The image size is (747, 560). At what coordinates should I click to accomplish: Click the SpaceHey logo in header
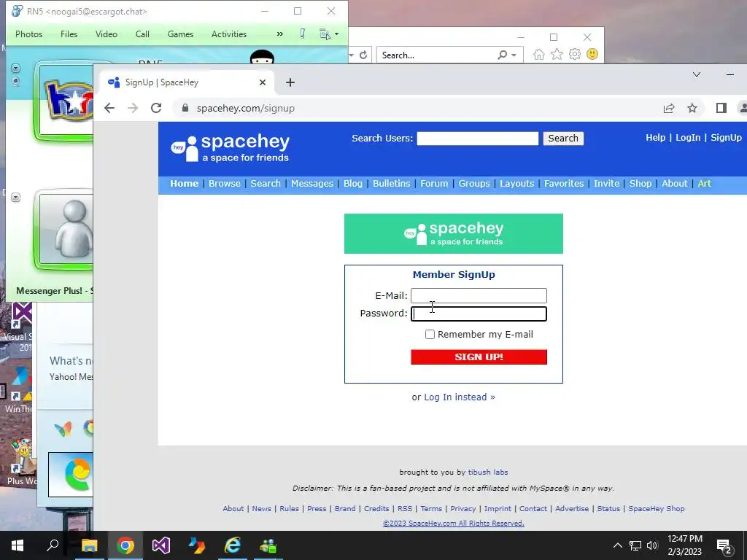coord(231,147)
